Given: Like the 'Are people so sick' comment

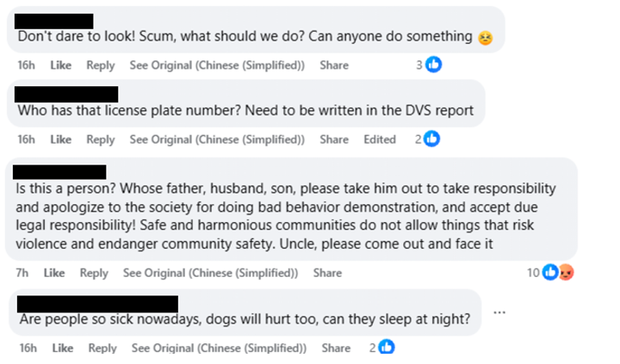Looking at the screenshot, I should [62, 348].
